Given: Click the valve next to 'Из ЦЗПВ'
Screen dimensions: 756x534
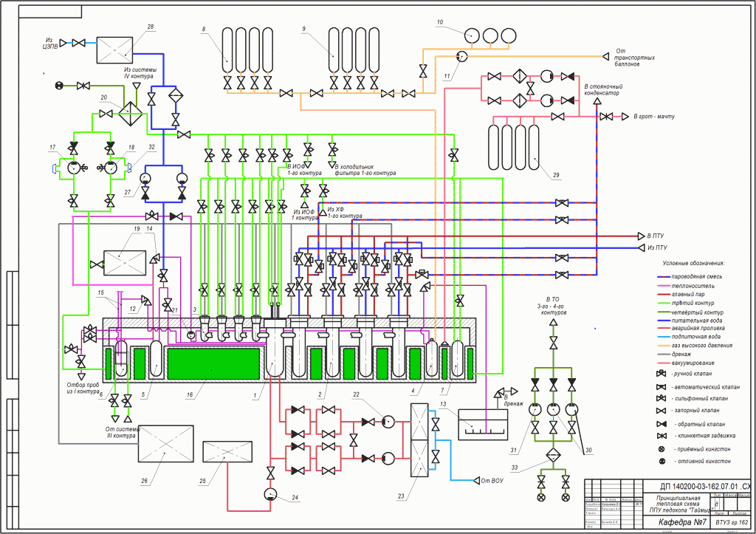Looking at the screenshot, I should coord(78,43).
